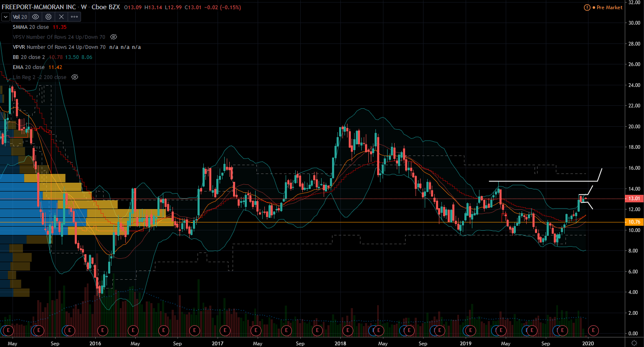The image size is (644, 347).
Task: Click the BB lower value 8.06
Action: (x=87, y=57)
